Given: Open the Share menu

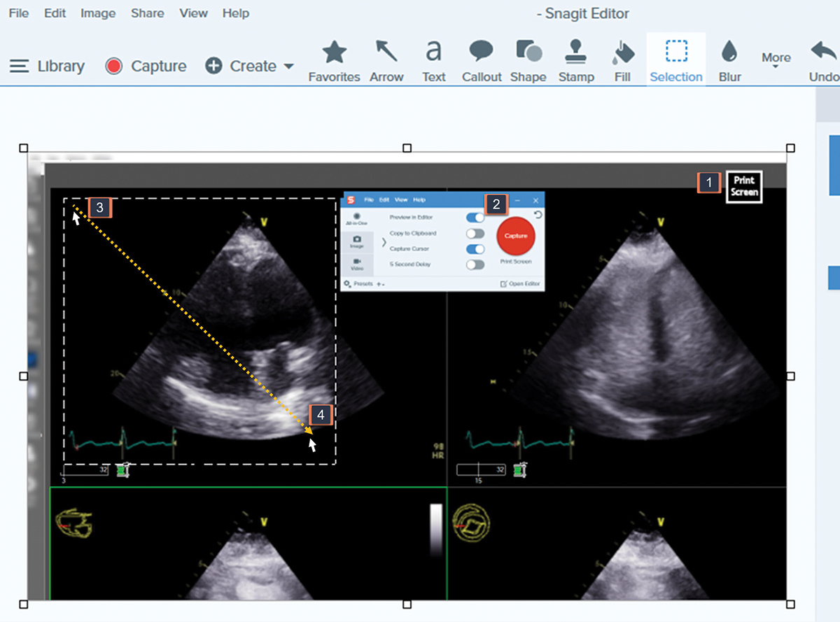Looking at the screenshot, I should tap(147, 13).
